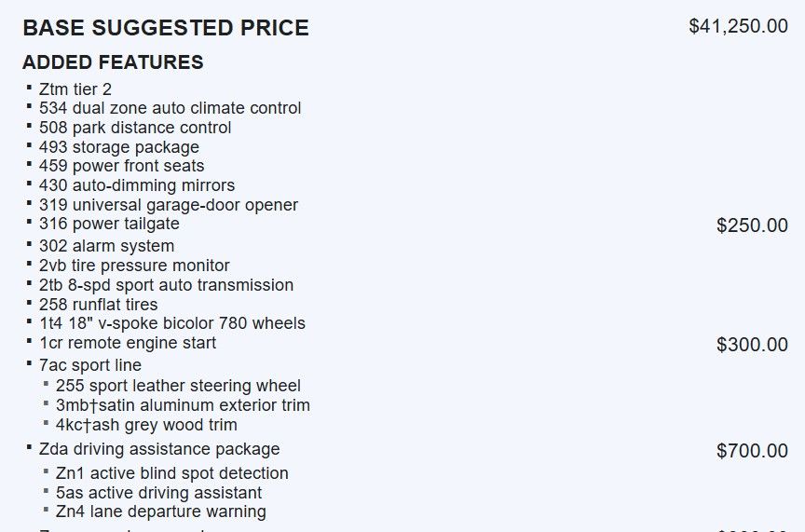Click the $300.00 remote engine start price
Image resolution: width=805 pixels, height=532 pixels.
pos(752,345)
